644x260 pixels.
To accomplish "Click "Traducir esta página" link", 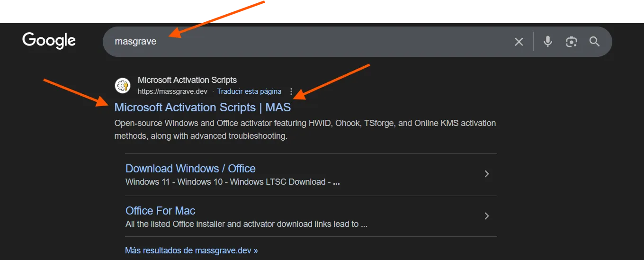I will click(x=249, y=91).
